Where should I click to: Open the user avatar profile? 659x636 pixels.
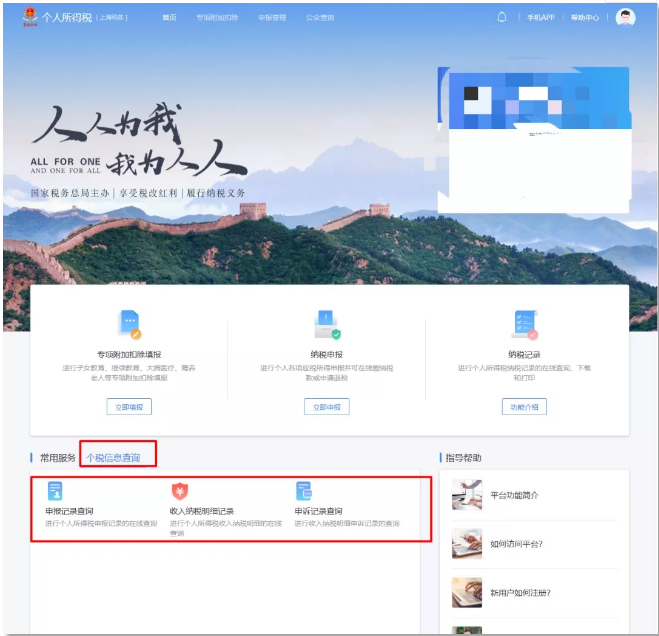click(x=625, y=17)
